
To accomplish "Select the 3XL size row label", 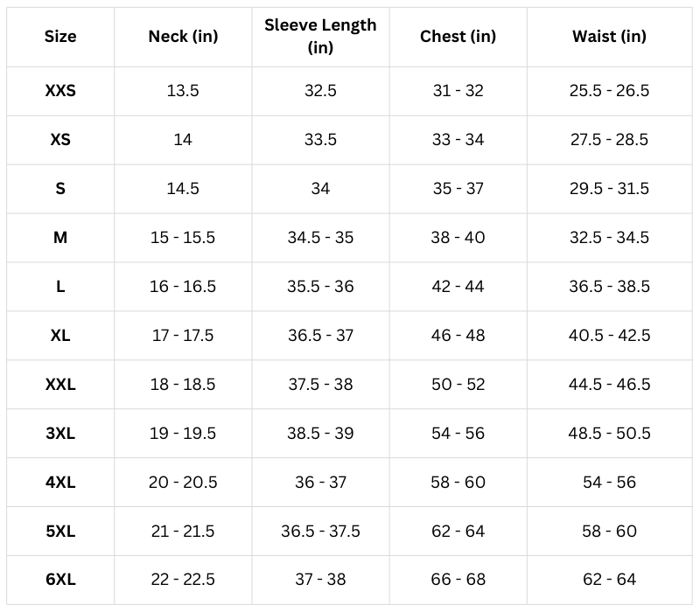I will click(x=60, y=434).
